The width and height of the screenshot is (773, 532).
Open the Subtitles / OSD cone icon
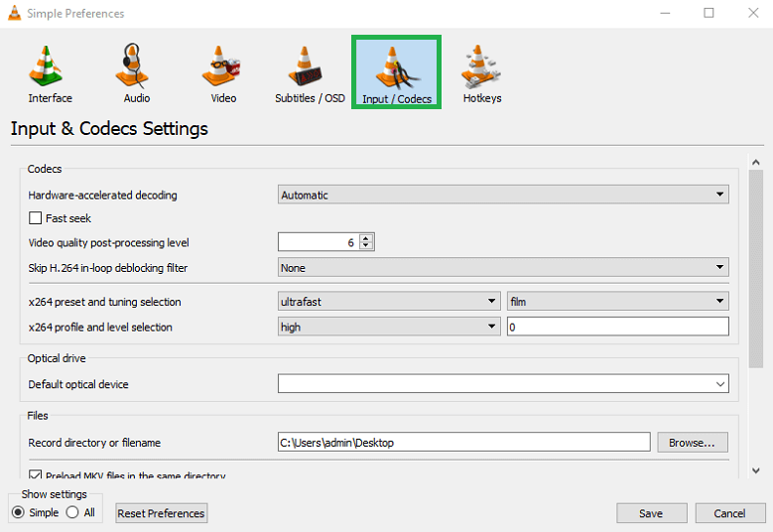click(306, 66)
